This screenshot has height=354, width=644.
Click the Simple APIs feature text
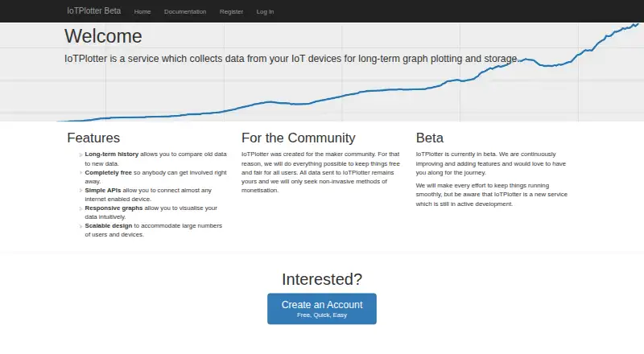click(x=148, y=195)
